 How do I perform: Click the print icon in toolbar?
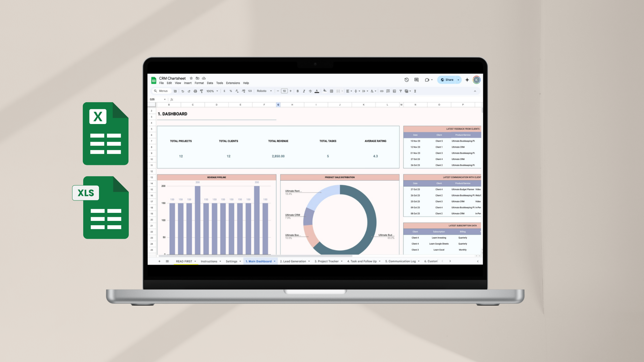[195, 91]
